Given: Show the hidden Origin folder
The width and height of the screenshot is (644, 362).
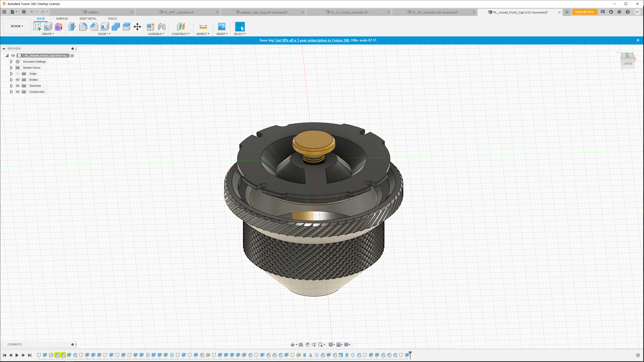Looking at the screenshot, I should 18,74.
